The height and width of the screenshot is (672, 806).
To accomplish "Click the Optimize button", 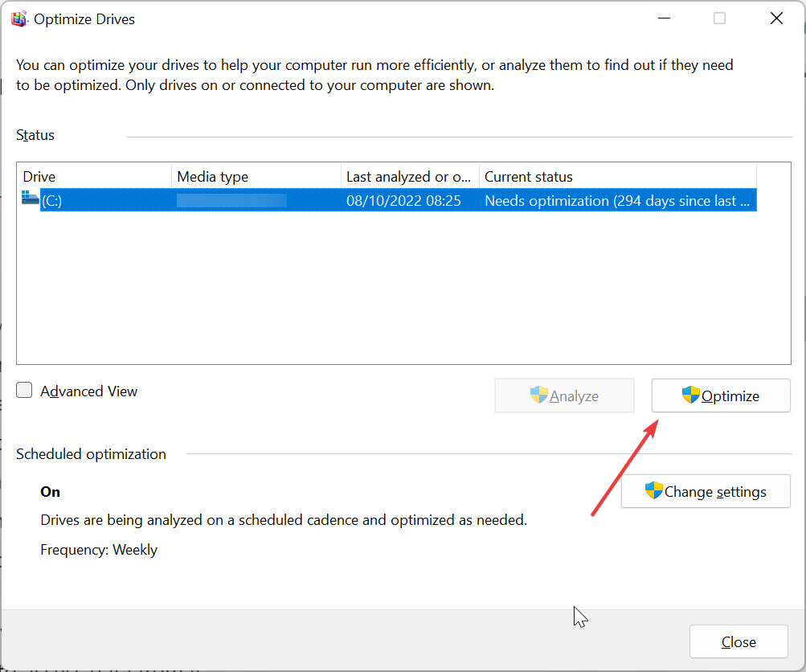I will point(721,395).
